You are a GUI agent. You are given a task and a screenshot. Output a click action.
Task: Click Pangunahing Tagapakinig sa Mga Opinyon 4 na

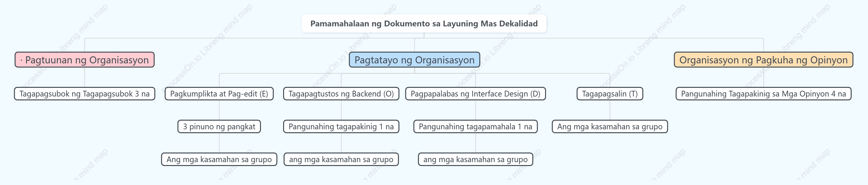pos(764,94)
